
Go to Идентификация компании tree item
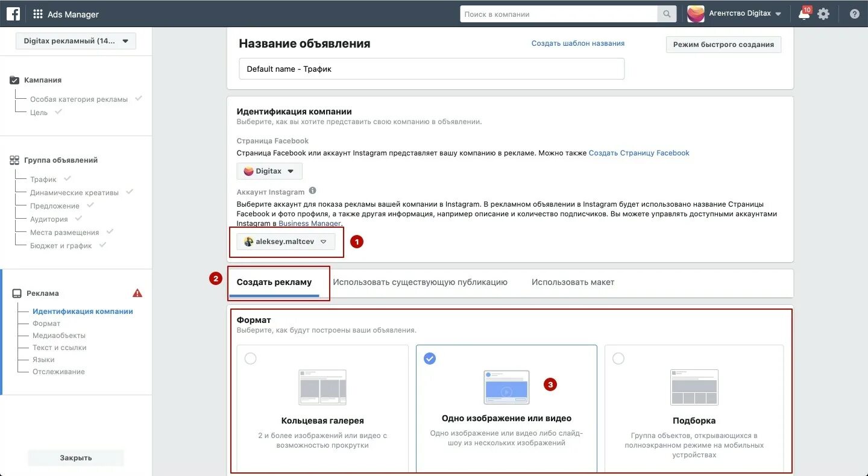[x=83, y=312]
